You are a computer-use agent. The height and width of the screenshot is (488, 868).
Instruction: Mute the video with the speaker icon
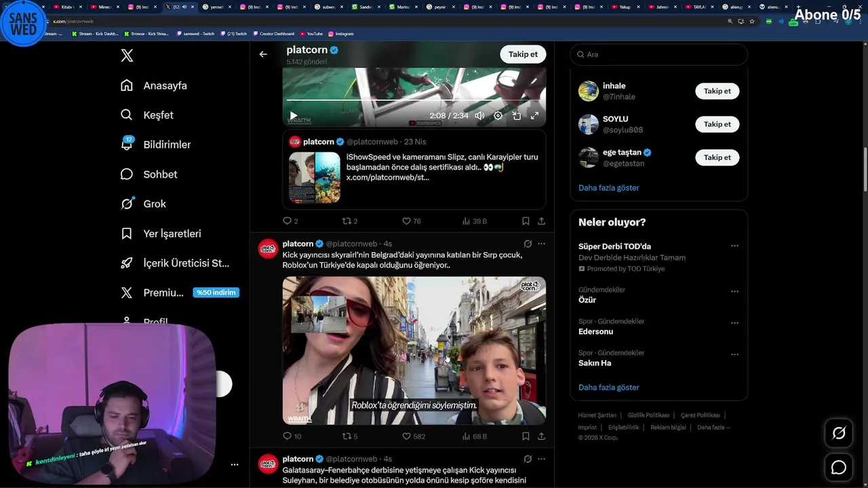coord(479,116)
